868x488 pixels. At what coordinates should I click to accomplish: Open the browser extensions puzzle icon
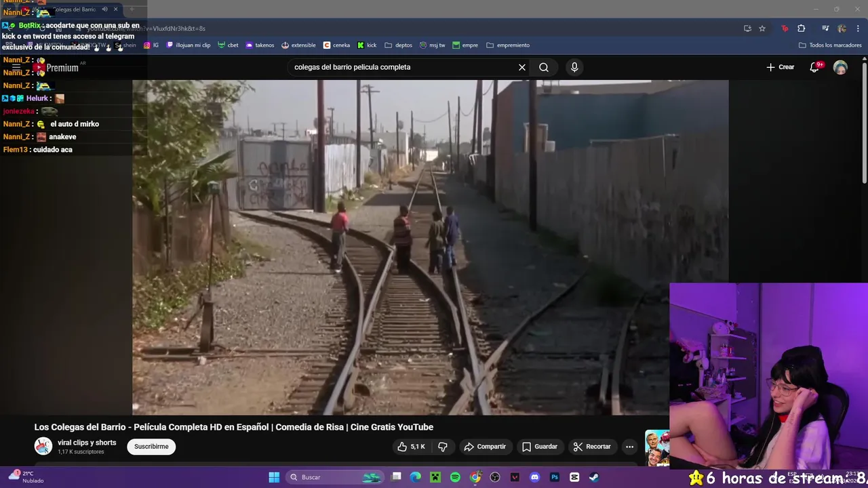[802, 28]
